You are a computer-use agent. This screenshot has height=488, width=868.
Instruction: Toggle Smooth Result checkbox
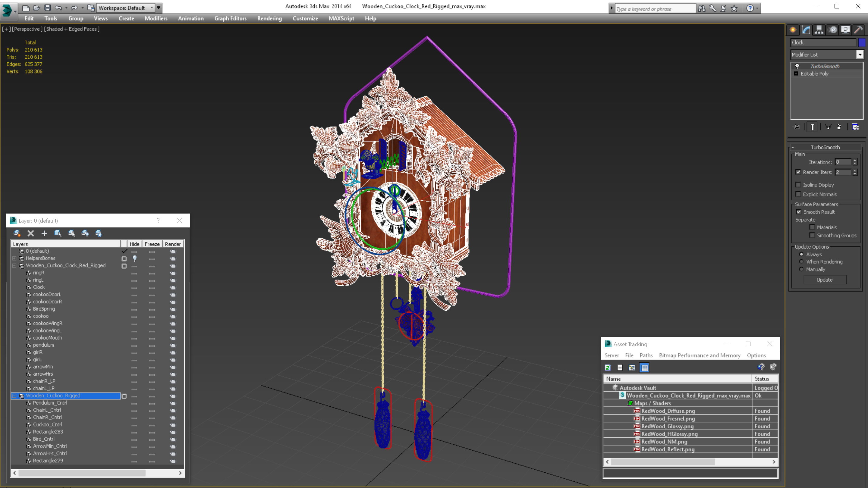(799, 211)
